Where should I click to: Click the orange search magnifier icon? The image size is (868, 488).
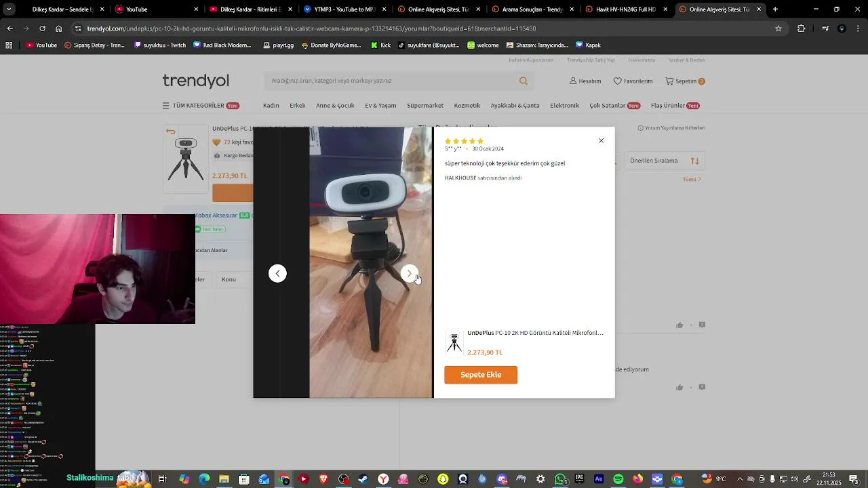coord(524,81)
